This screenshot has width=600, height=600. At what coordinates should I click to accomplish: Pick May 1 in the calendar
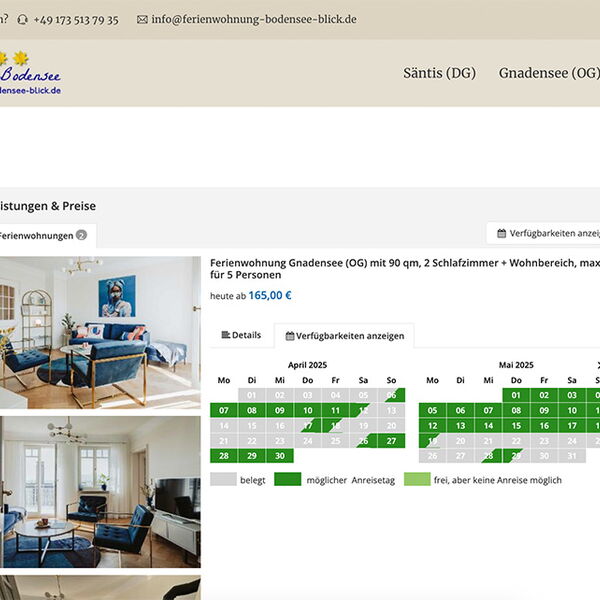(516, 395)
